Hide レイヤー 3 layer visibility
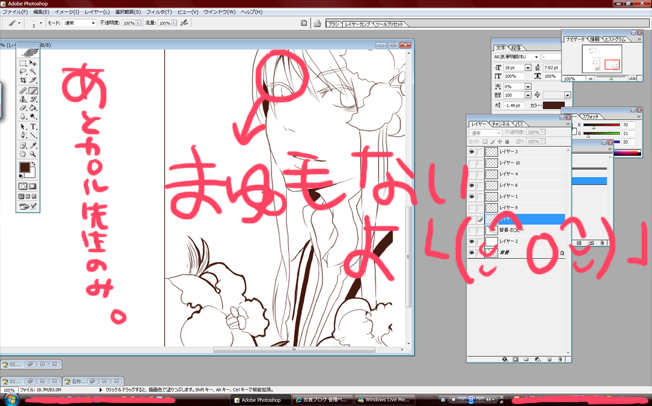The width and height of the screenshot is (652, 406). [472, 152]
